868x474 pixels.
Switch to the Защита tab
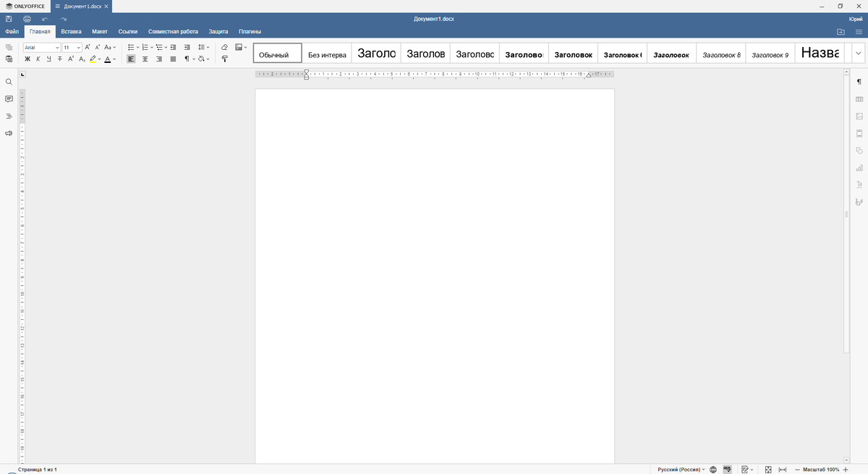218,32
